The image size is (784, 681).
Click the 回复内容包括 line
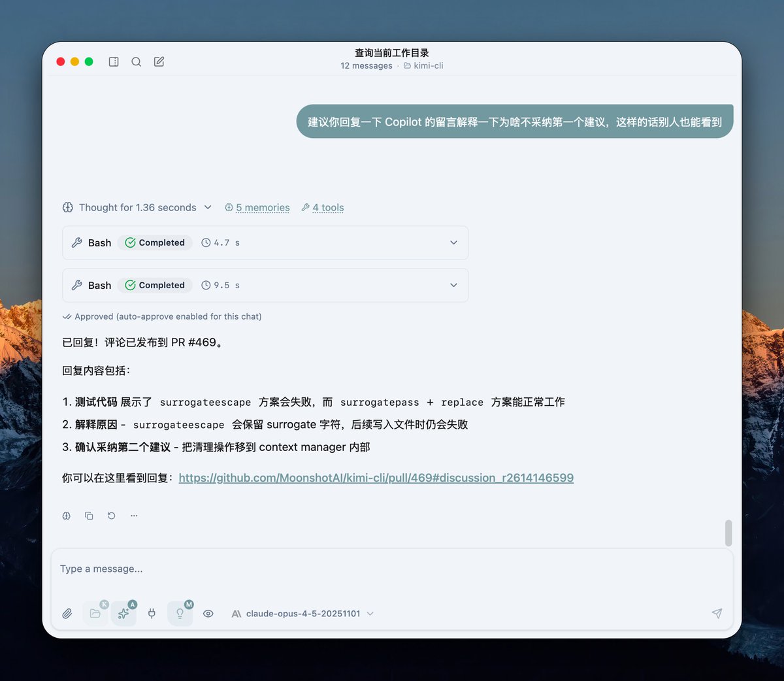coord(96,371)
